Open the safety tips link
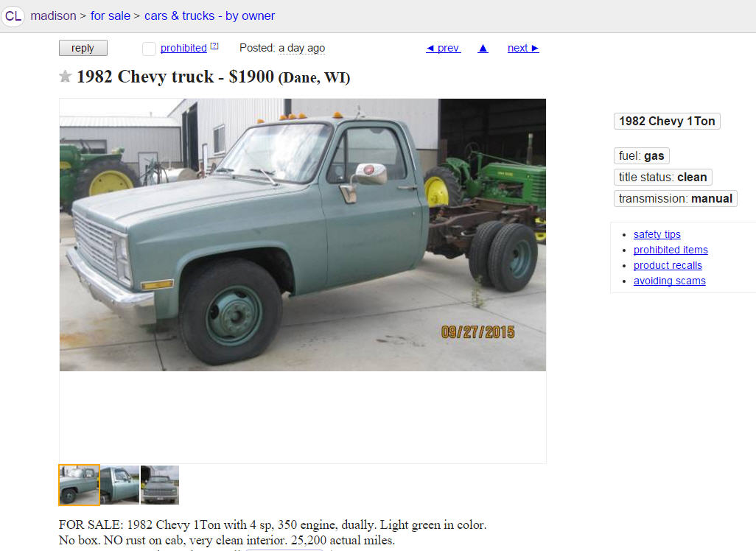 [657, 234]
